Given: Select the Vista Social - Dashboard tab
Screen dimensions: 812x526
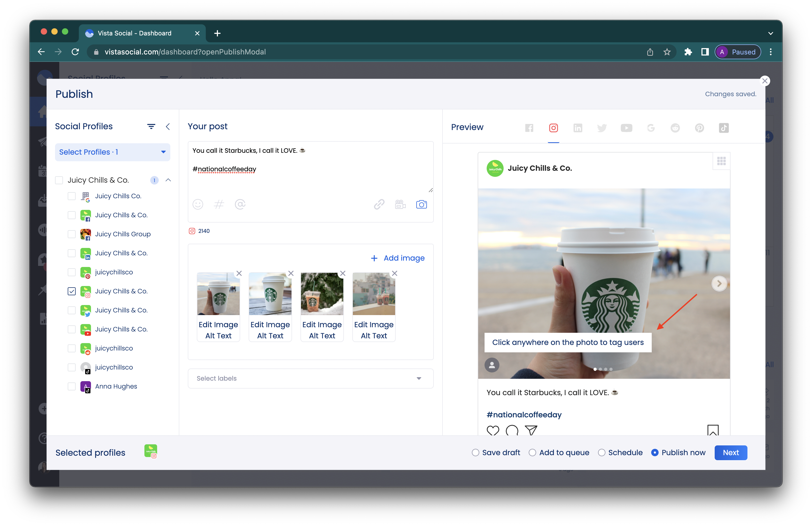Looking at the screenshot, I should (142, 33).
